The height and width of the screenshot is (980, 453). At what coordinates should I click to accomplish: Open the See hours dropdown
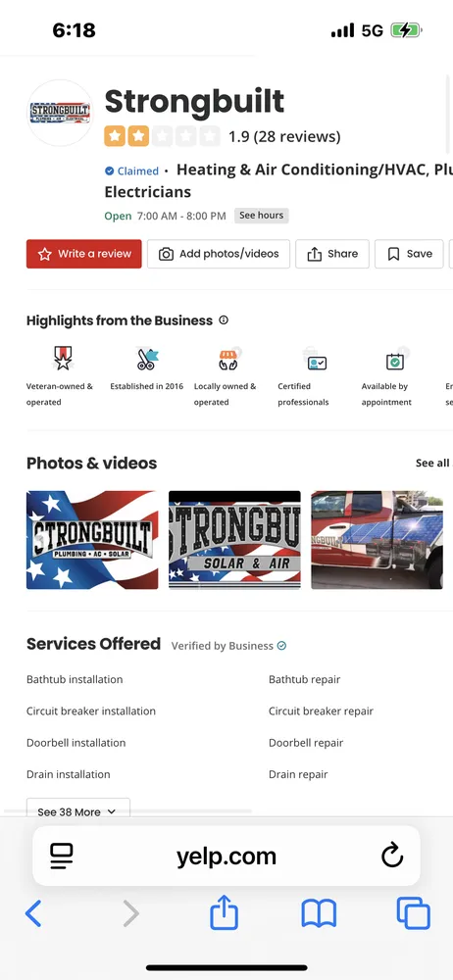coord(262,215)
